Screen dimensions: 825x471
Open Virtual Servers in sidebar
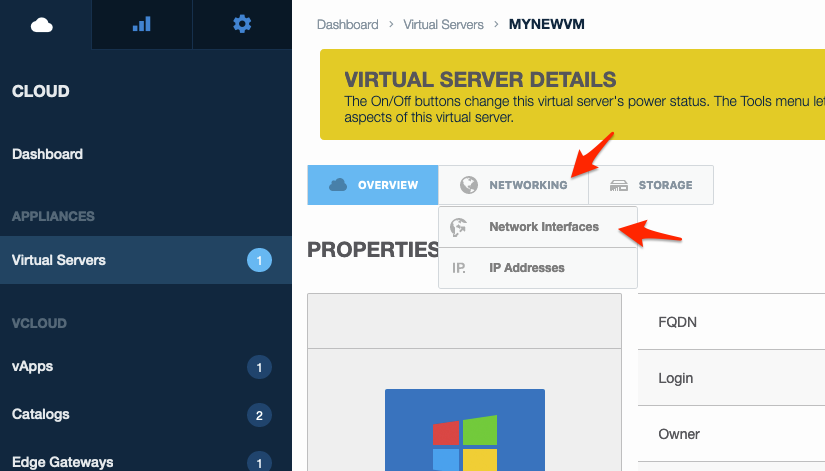pos(146,260)
